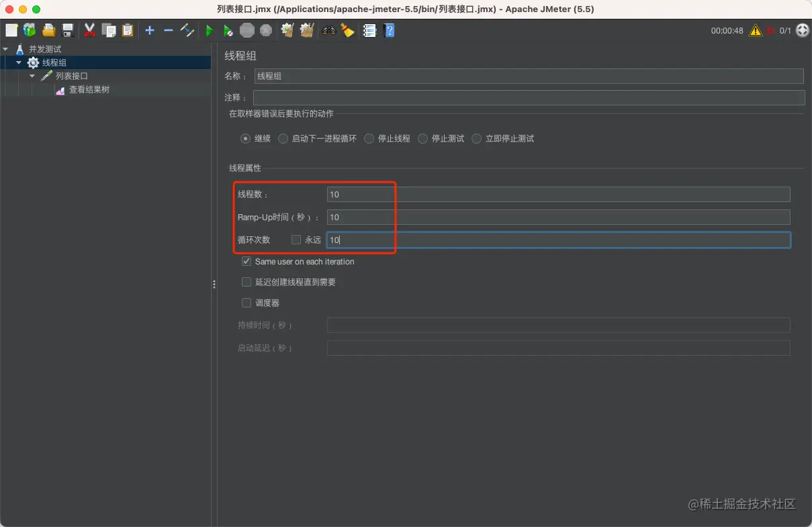Click the 循环次数 loop count field
Viewport: 812px width, 527px height.
[x=558, y=240]
